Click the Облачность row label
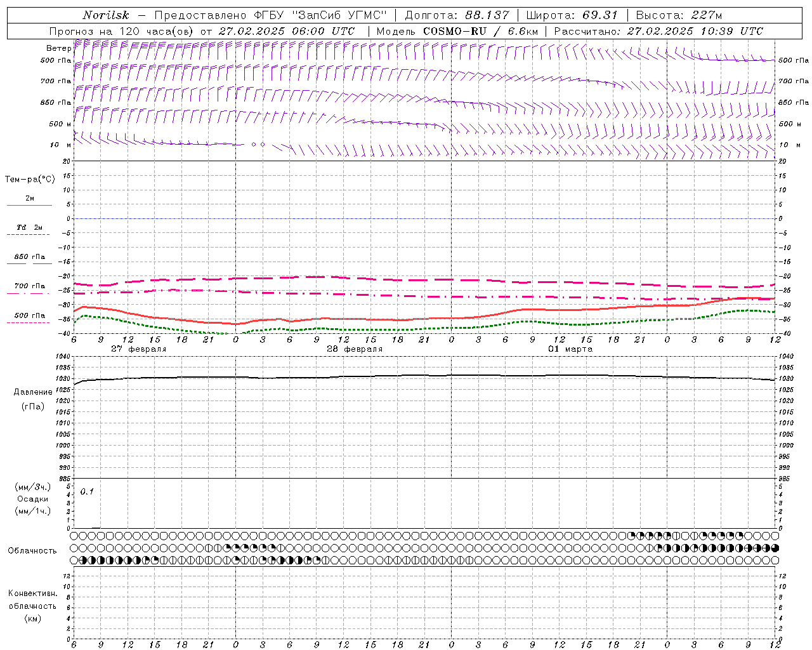The image size is (812, 650). point(32,550)
